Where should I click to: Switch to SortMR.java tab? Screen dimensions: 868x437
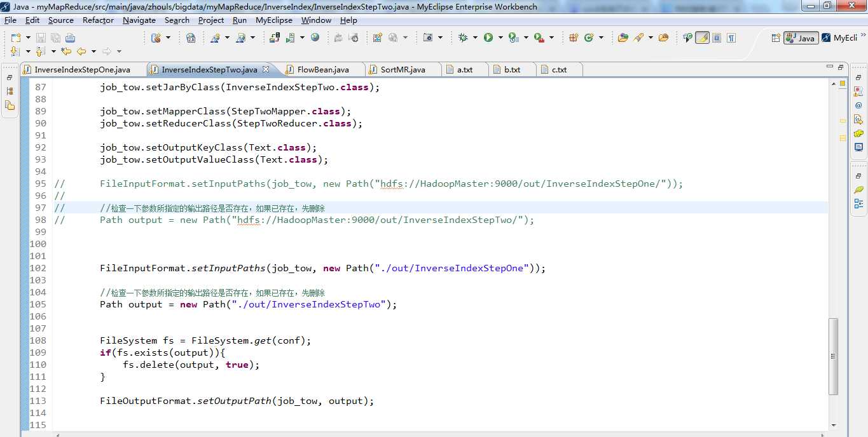click(x=403, y=70)
